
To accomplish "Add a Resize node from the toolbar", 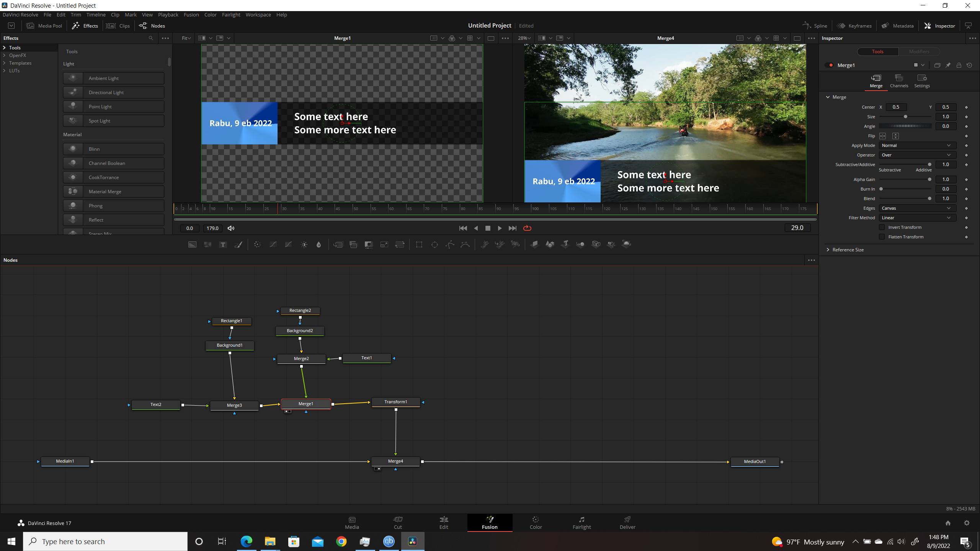I will point(384,245).
